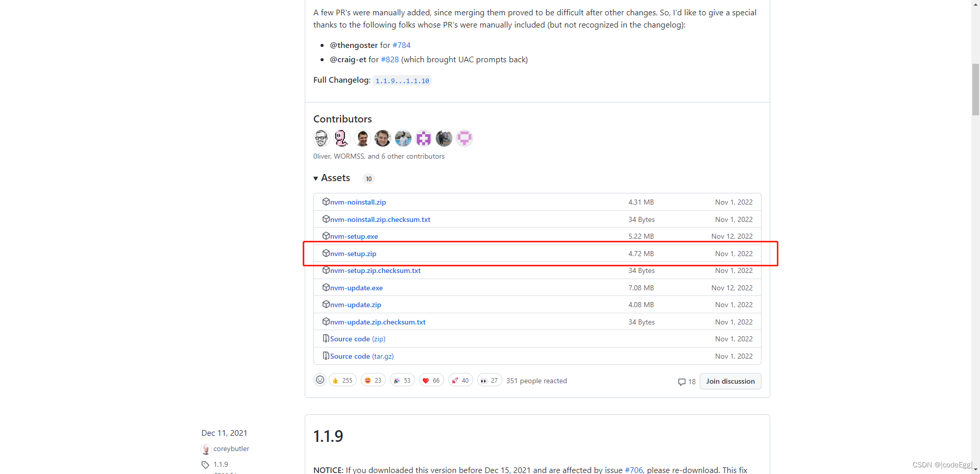Download nvm-setup.exe
The width and height of the screenshot is (980, 474).
[354, 236]
